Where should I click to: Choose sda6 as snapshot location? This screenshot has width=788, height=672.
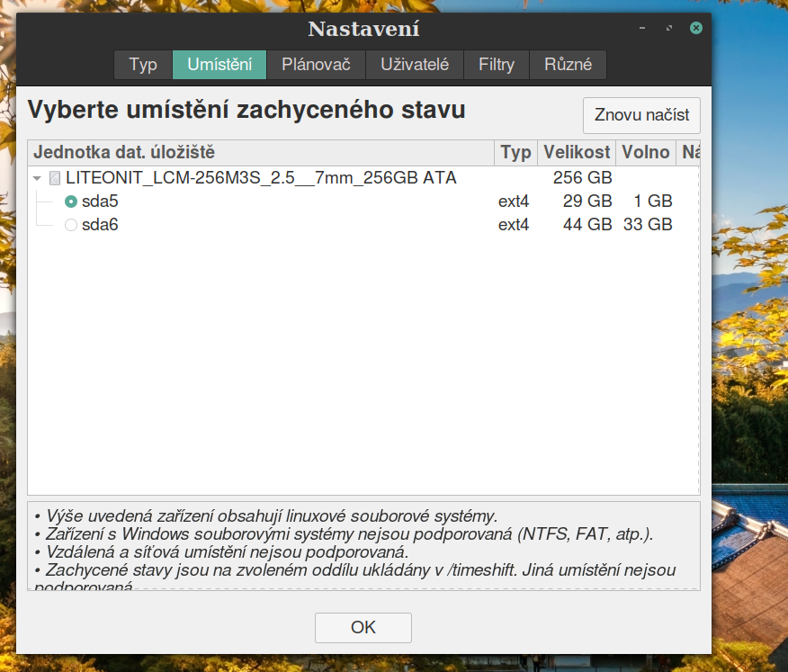71,225
